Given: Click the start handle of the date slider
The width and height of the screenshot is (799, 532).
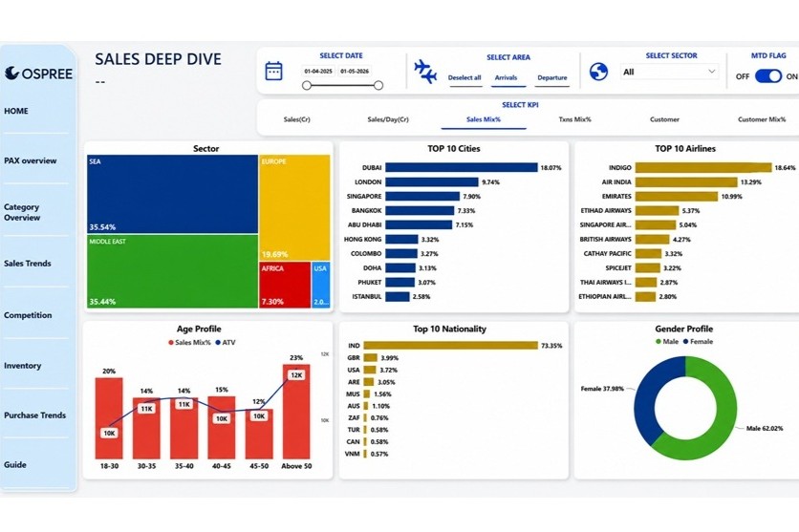Looking at the screenshot, I should click(x=306, y=86).
